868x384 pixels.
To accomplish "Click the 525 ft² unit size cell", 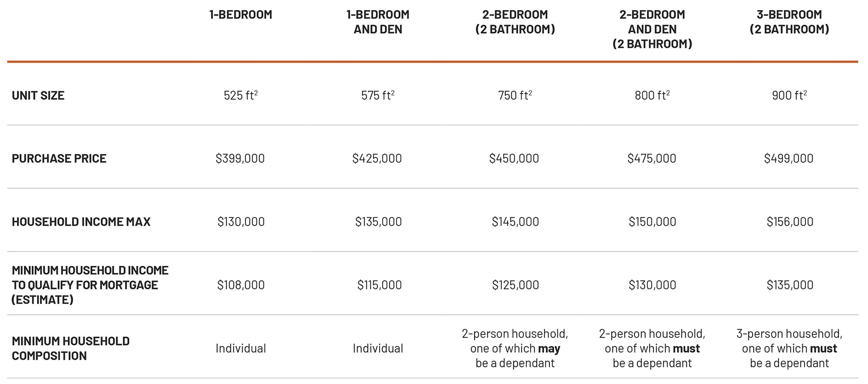I will click(240, 96).
